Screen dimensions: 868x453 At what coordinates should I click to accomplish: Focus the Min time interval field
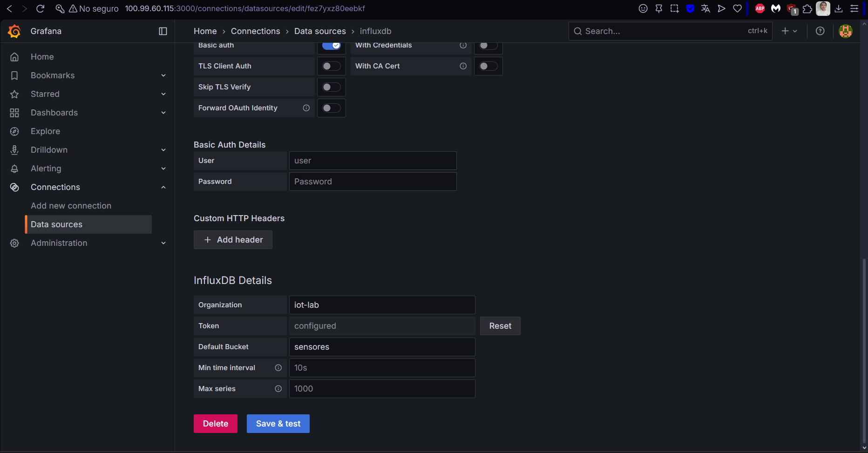coord(382,368)
